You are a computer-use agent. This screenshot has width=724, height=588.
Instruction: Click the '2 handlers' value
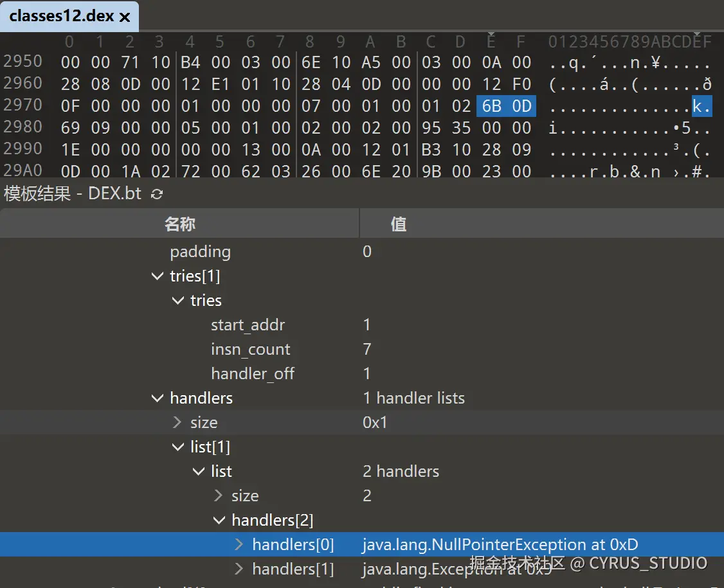401,471
